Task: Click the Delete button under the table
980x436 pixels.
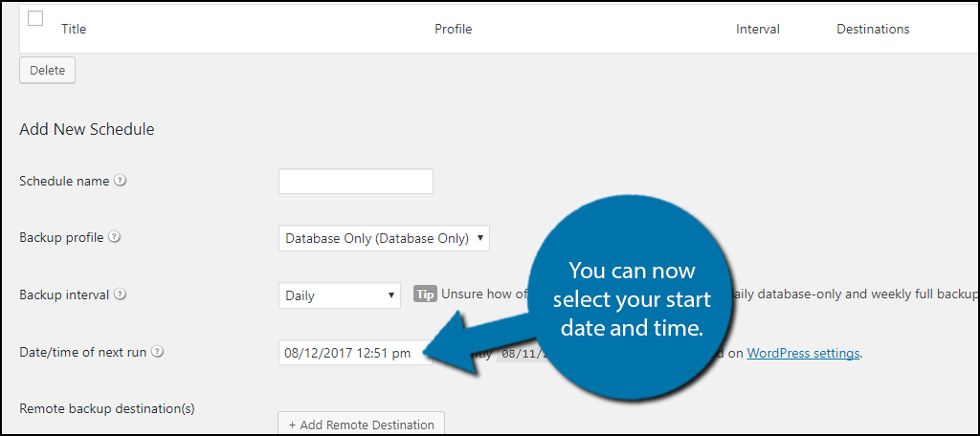Action: (x=48, y=71)
